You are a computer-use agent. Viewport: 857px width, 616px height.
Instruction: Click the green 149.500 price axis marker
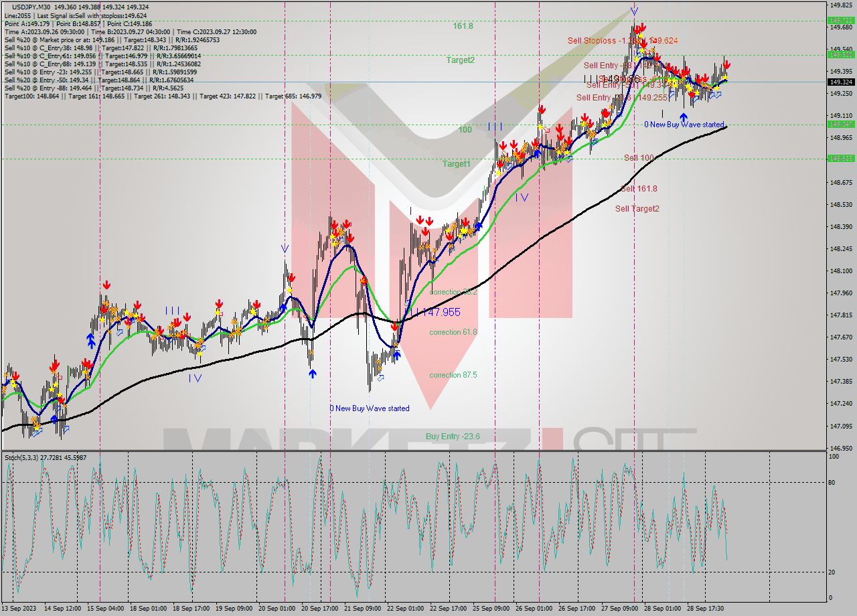[x=842, y=55]
